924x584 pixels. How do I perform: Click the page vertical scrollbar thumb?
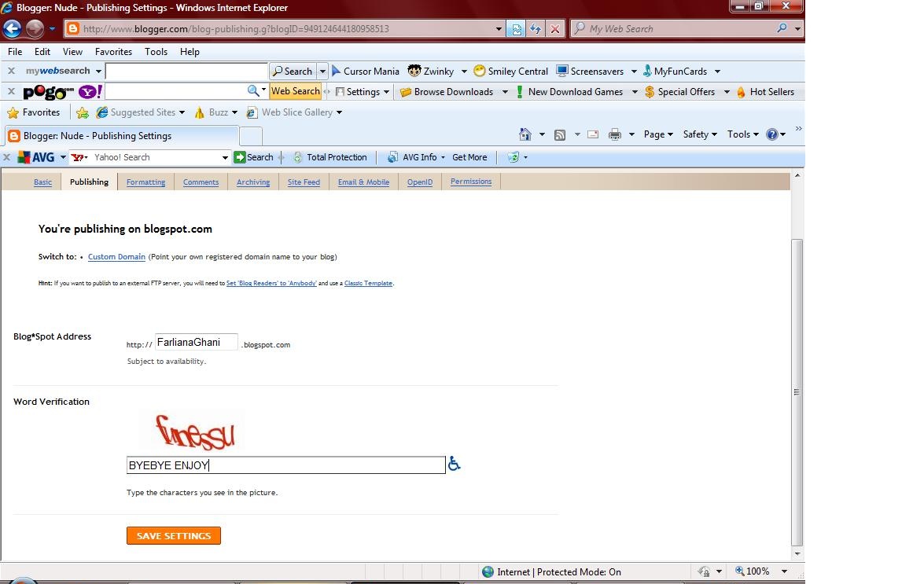pos(797,392)
